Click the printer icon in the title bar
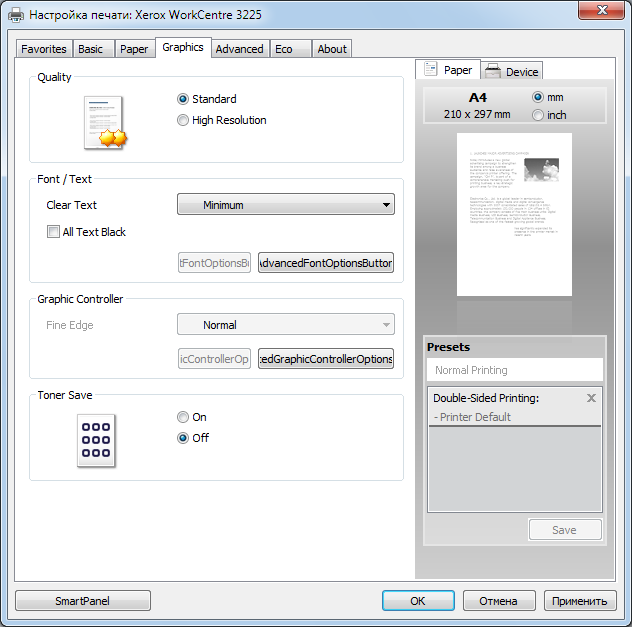Screen dimensions: 632x627 pos(16,15)
